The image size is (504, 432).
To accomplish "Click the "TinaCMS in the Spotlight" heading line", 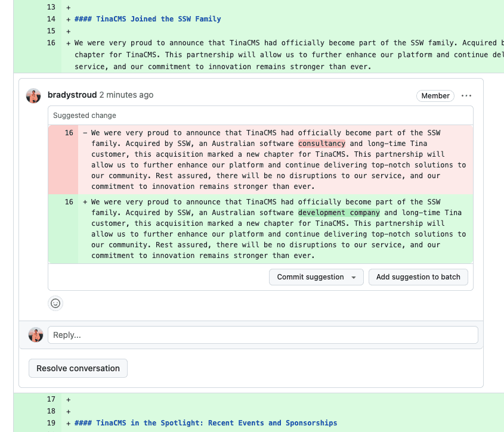I will 205,423.
